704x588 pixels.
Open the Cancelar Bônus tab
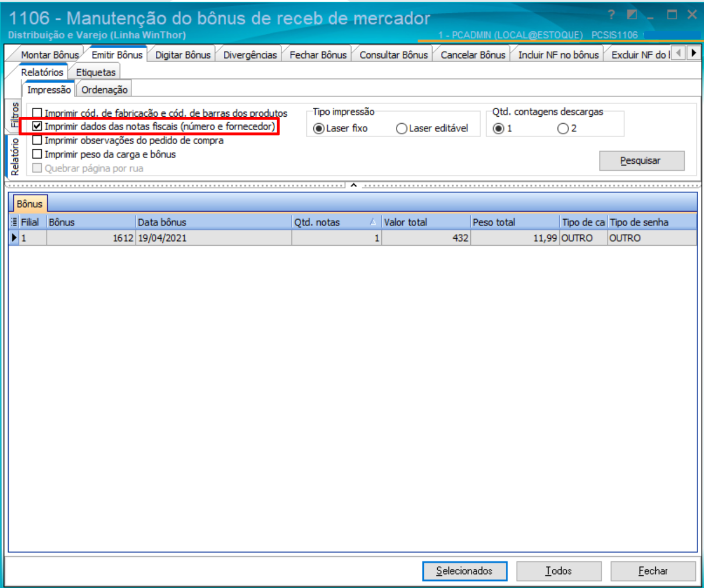[473, 55]
